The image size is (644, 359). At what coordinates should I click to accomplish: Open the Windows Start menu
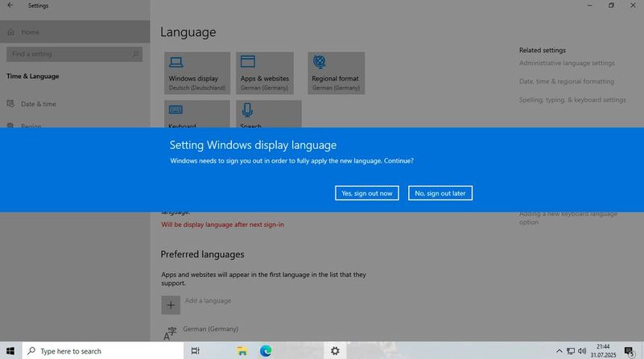10,351
